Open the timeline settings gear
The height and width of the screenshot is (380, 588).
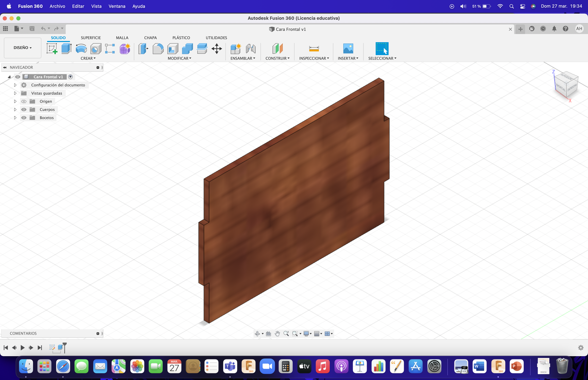coord(581,348)
